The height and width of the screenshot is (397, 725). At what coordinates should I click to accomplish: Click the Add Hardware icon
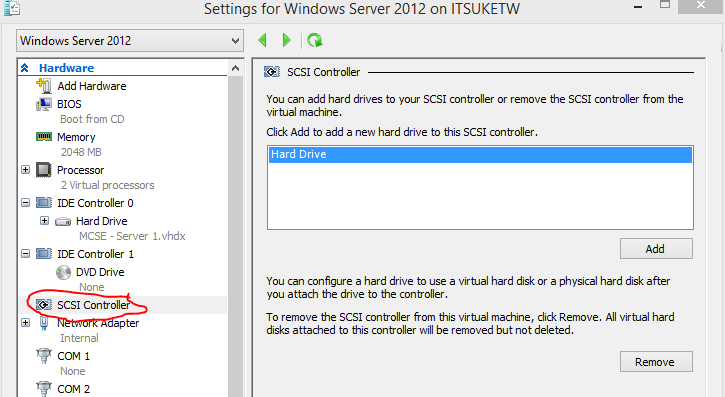tap(43, 86)
